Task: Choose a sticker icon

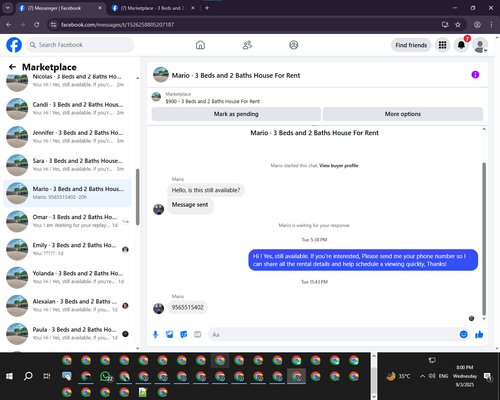Action: coord(184,334)
